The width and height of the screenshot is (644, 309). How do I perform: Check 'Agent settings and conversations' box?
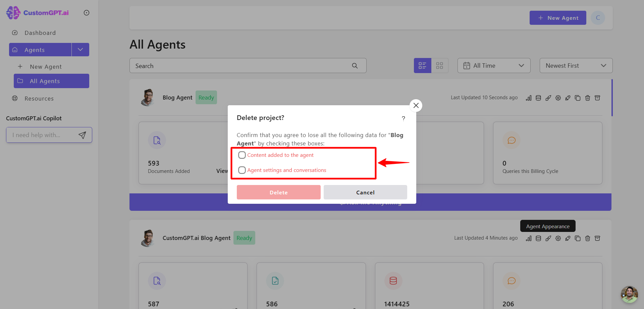(242, 170)
